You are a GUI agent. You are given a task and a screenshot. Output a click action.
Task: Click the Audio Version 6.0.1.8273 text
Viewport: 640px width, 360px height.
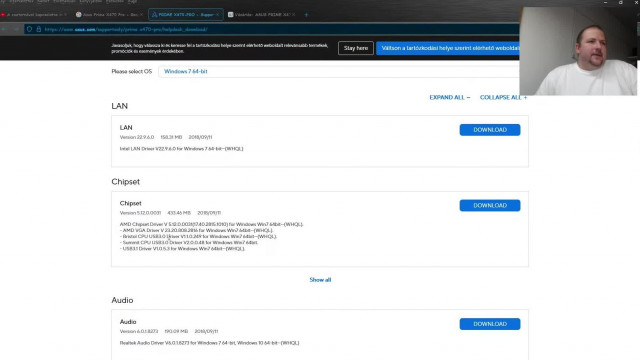pos(139,331)
